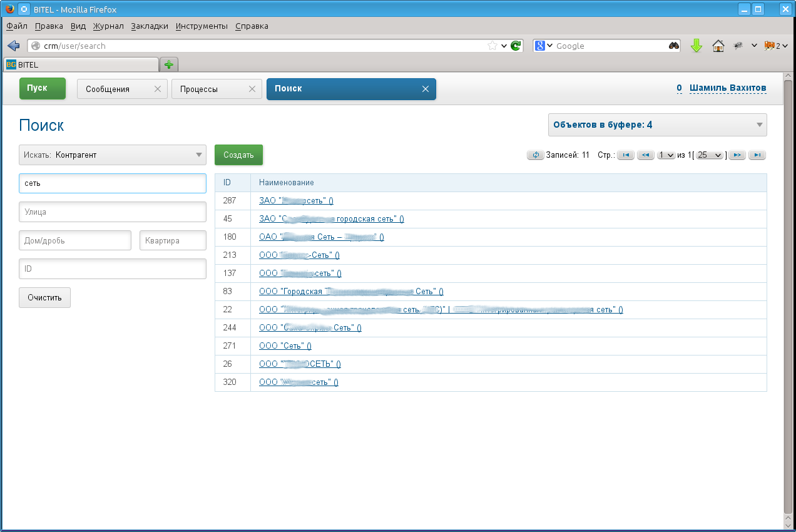The height and width of the screenshot is (532, 796).
Task: Open the Закладки menu
Action: pyautogui.click(x=150, y=26)
